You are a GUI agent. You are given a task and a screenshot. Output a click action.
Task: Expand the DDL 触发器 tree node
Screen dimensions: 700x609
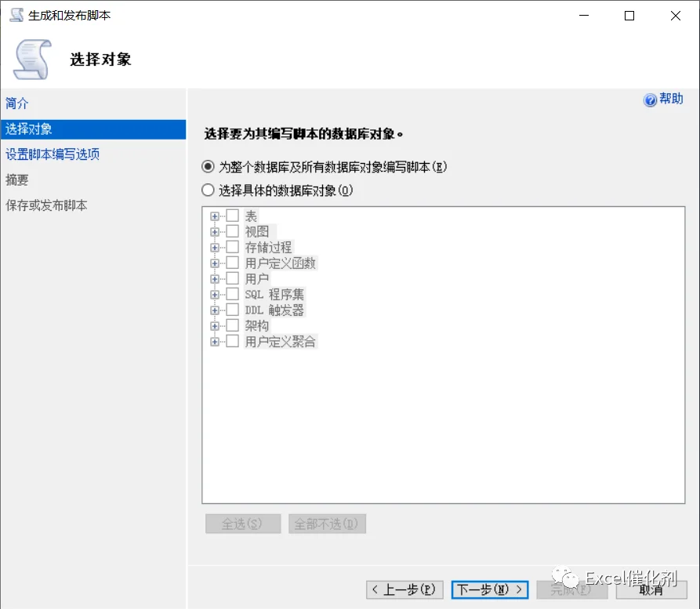click(x=215, y=310)
